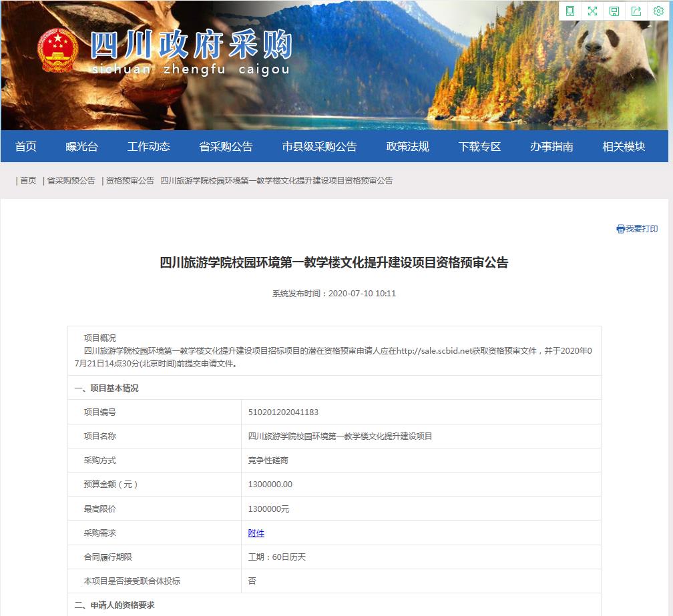Screen dimensions: 673x616
Task: Open 市县级采购公告 menu
Action: pyautogui.click(x=319, y=147)
